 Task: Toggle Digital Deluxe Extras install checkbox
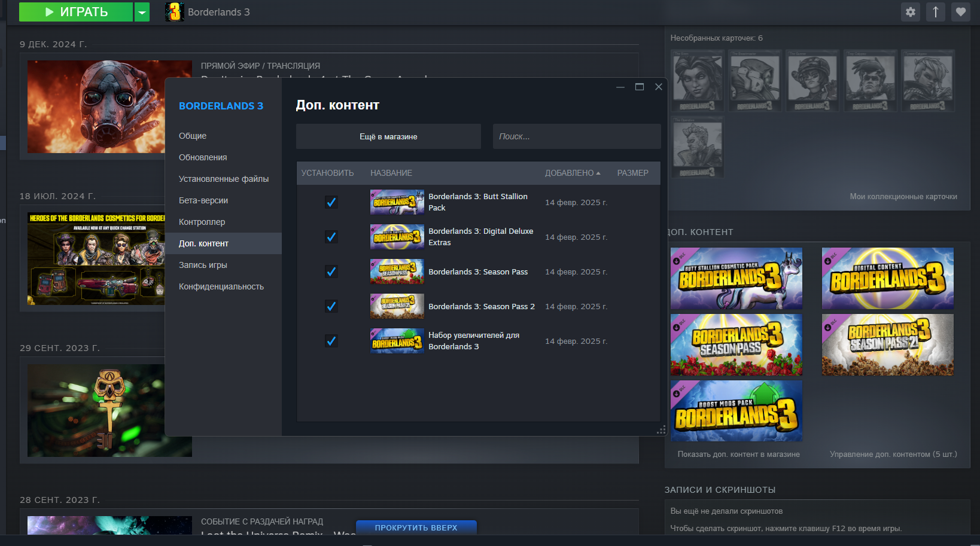coord(331,237)
